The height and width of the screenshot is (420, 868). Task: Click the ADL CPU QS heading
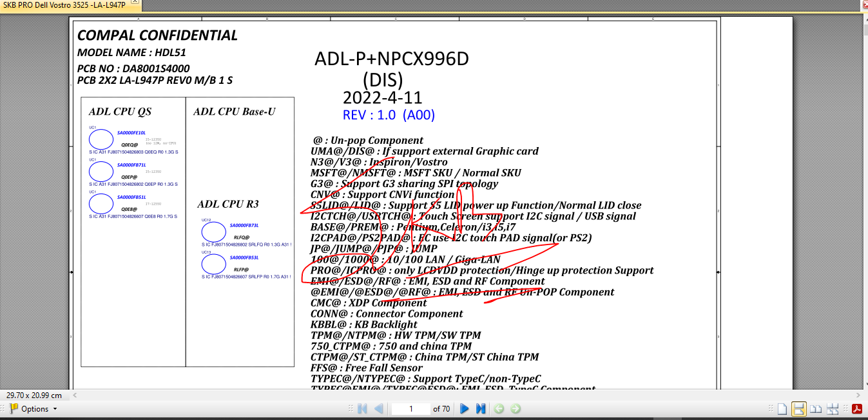click(121, 112)
